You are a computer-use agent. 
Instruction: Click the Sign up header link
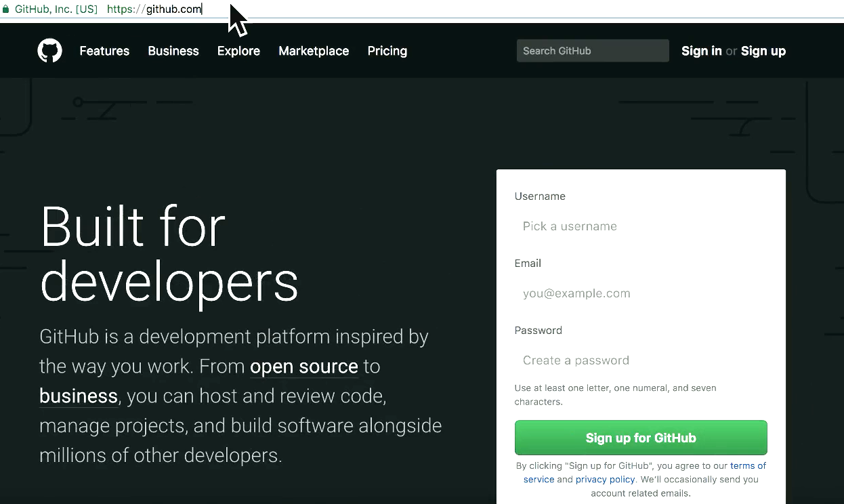coord(763,51)
